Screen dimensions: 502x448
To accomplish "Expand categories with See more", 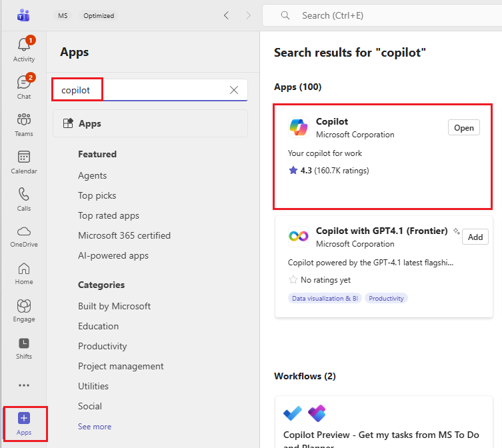I will pos(95,427).
